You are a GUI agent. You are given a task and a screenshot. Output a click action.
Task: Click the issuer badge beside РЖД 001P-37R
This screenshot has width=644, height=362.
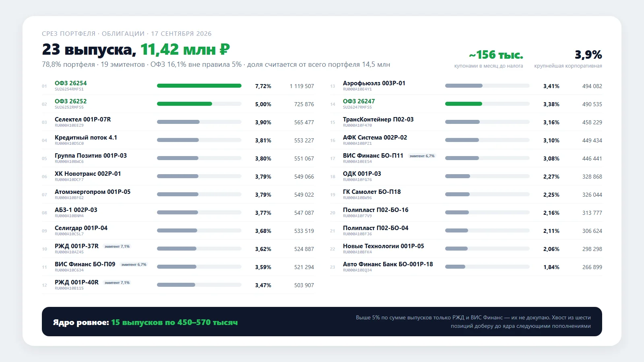tap(117, 247)
